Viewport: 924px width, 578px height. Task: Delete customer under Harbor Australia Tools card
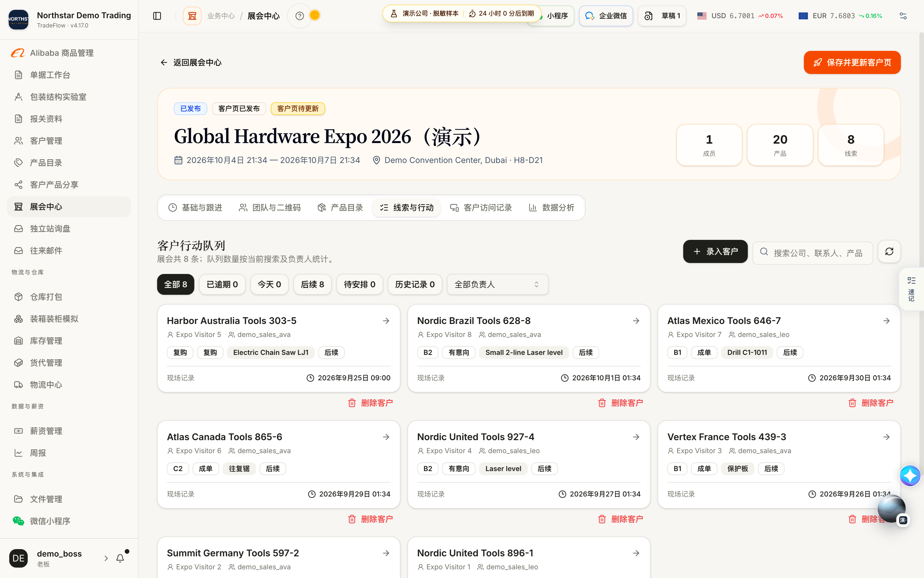(x=371, y=403)
